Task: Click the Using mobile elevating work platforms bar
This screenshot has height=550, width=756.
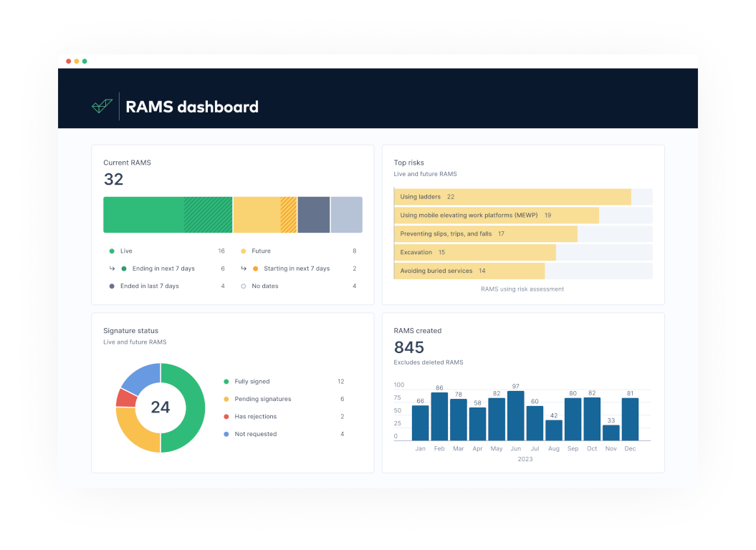Action: 497,216
